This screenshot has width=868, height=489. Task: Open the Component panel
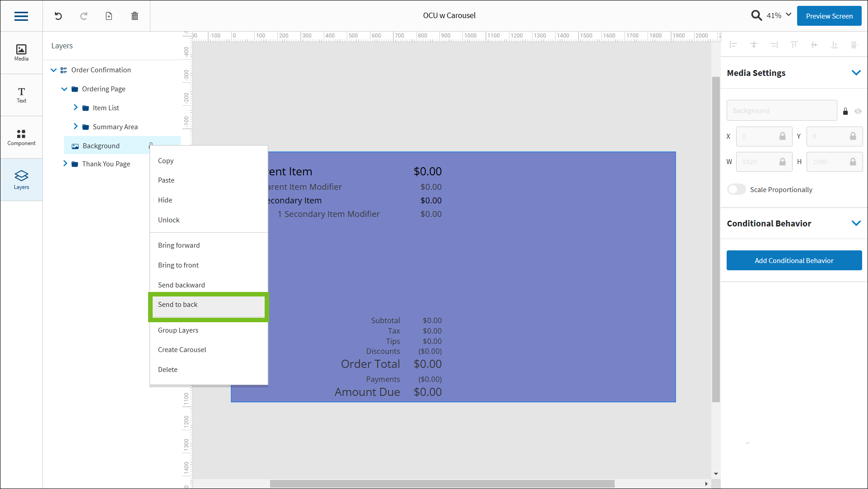21,137
